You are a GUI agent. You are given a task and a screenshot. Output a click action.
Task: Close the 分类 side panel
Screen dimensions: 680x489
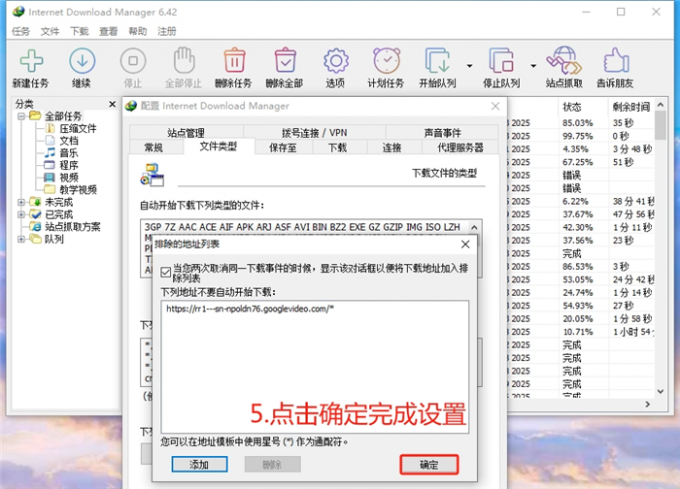click(x=112, y=104)
